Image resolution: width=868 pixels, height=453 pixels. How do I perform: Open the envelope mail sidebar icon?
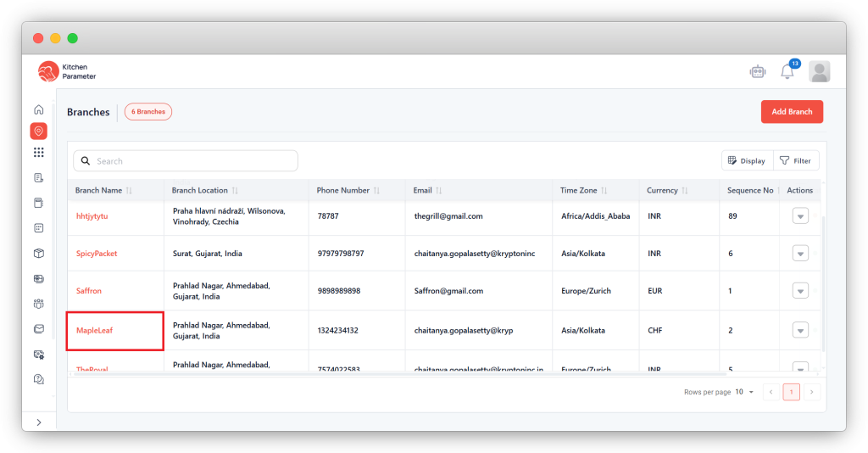[x=38, y=328]
